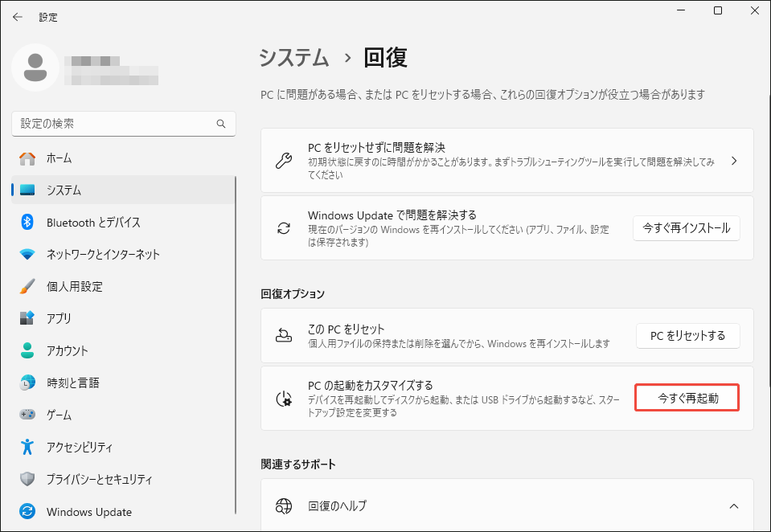The image size is (771, 532).
Task: Click the アプリ icon in sidebar
Action: pos(27,318)
